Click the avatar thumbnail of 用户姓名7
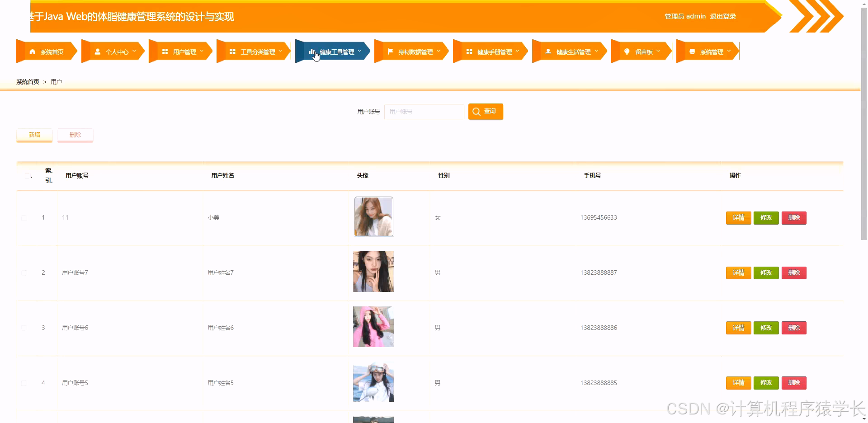Image resolution: width=868 pixels, height=423 pixels. (373, 272)
